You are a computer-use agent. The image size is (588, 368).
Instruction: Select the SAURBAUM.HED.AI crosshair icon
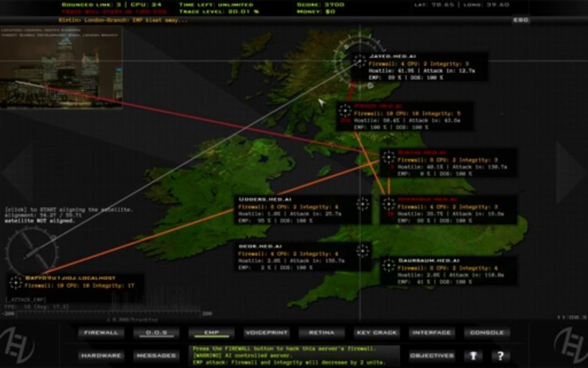(x=388, y=265)
